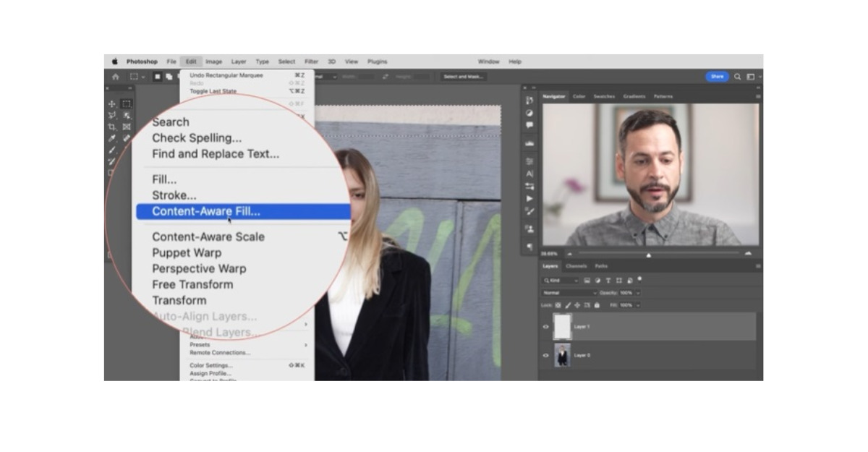Open the Brush Settings panel icon
The width and height of the screenshot is (868, 452).
tap(529, 211)
